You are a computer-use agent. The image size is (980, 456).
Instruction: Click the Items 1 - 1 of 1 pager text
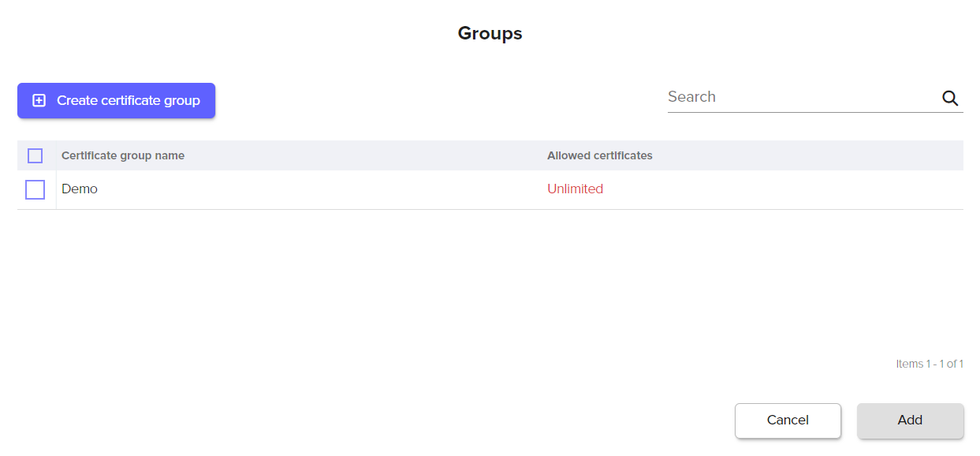coord(929,364)
